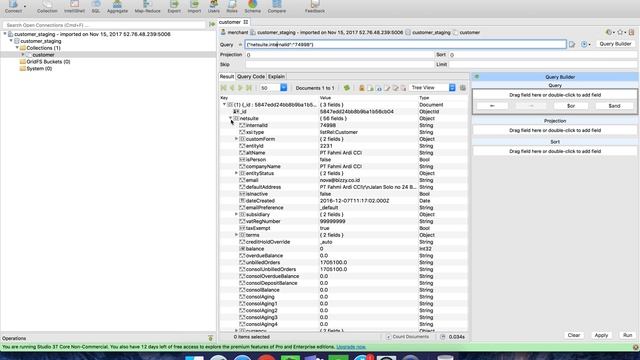Click the Feedback toolbar icon
The image size is (640, 360).
[x=315, y=6]
